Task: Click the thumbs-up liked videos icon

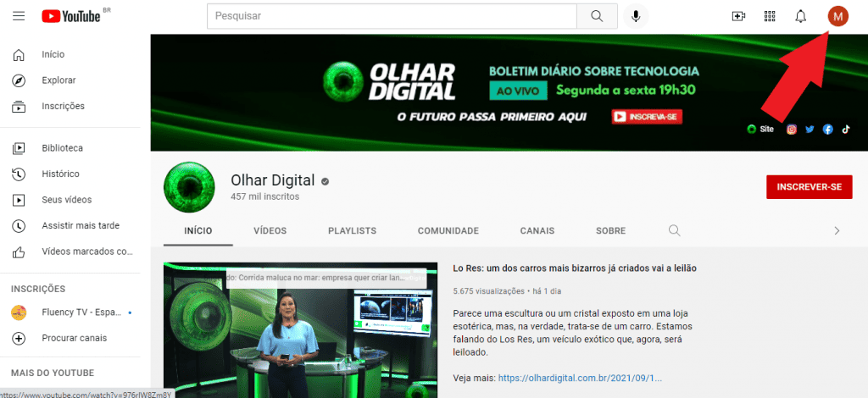Action: pos(19,252)
